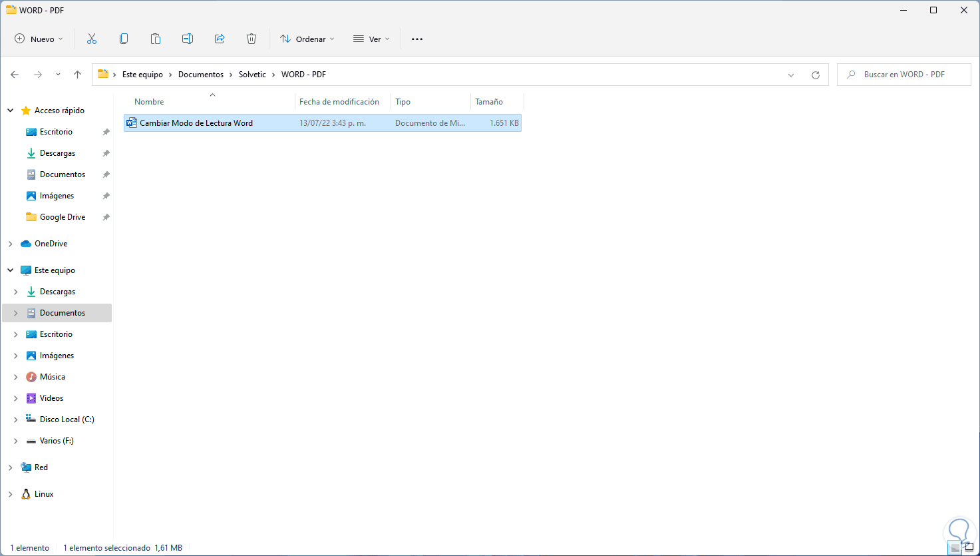The image size is (980, 556).
Task: Expand the Linux tree node
Action: 11,494
